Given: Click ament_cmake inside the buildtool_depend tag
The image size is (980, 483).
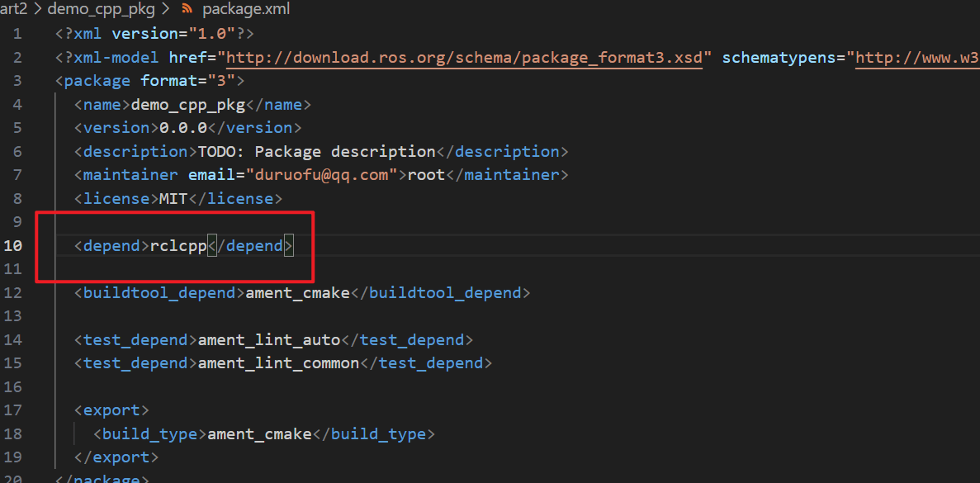Looking at the screenshot, I should point(297,293).
